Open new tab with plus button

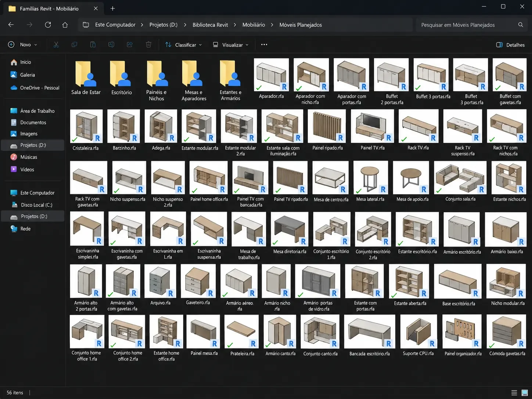point(113,8)
